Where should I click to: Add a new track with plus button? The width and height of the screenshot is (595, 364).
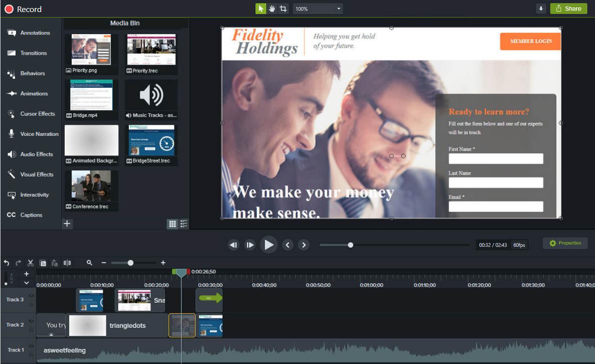coord(27,274)
